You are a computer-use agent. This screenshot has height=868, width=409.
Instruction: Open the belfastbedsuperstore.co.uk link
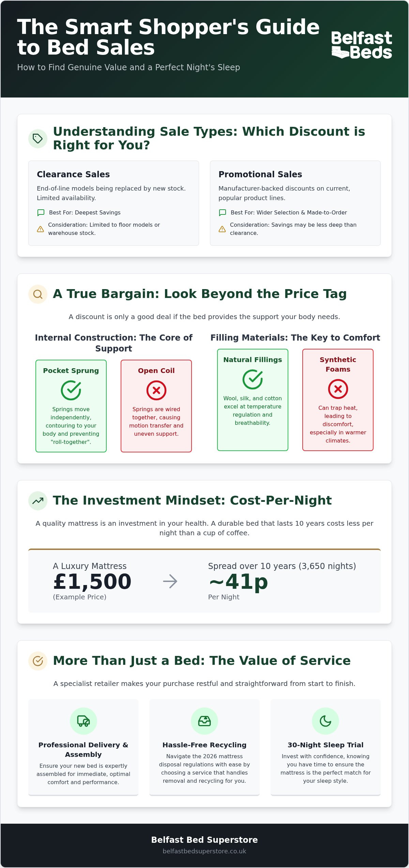coord(204,851)
